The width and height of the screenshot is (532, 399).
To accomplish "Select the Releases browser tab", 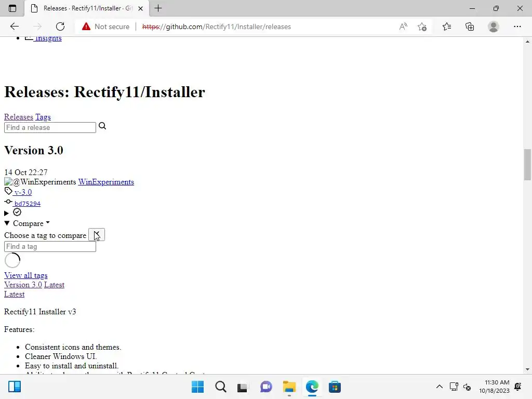I will [x=87, y=8].
